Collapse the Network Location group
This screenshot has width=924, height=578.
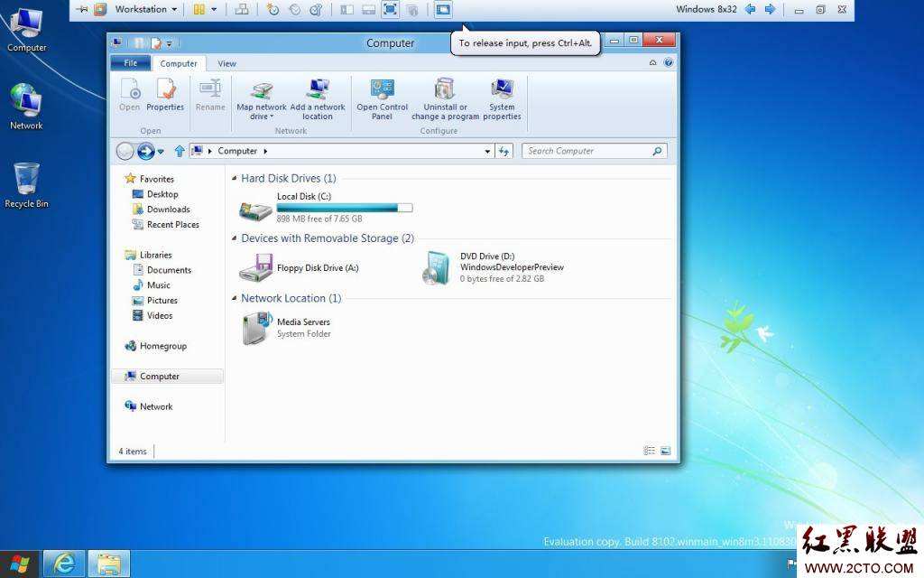click(234, 298)
